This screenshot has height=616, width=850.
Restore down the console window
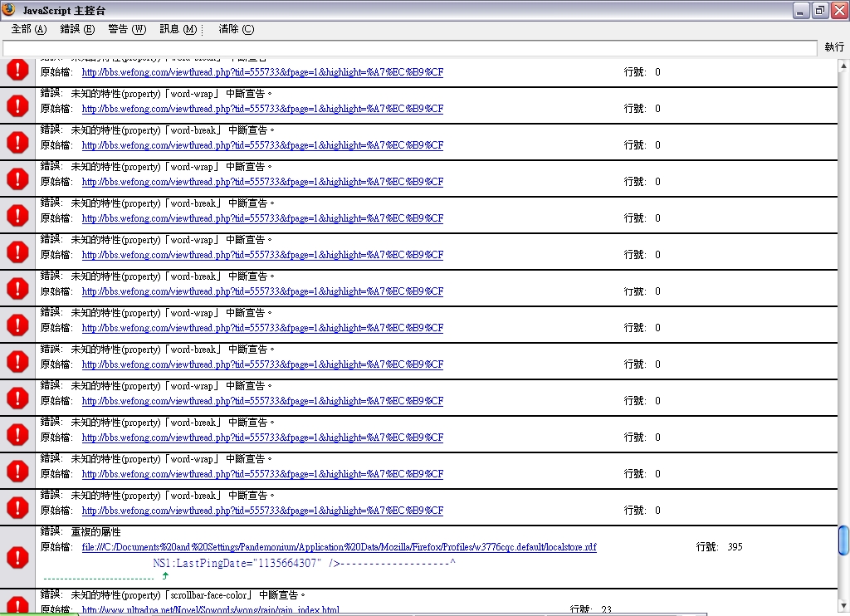[x=820, y=10]
